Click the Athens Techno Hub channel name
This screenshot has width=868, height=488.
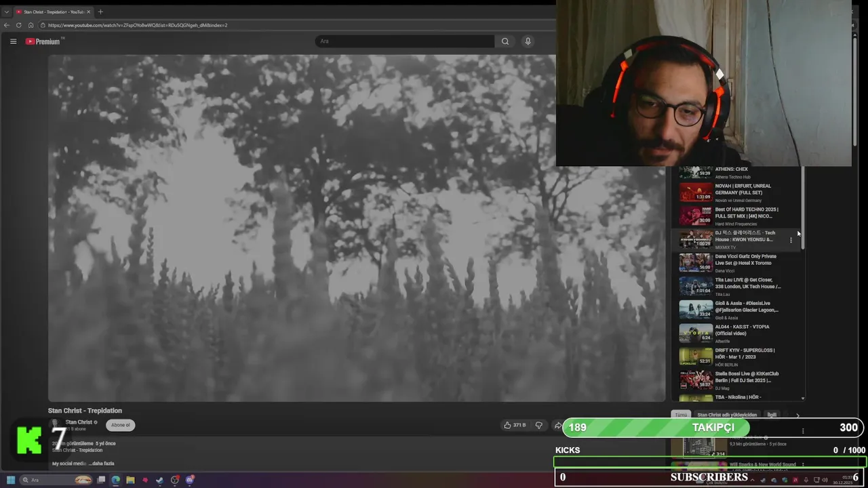click(732, 177)
